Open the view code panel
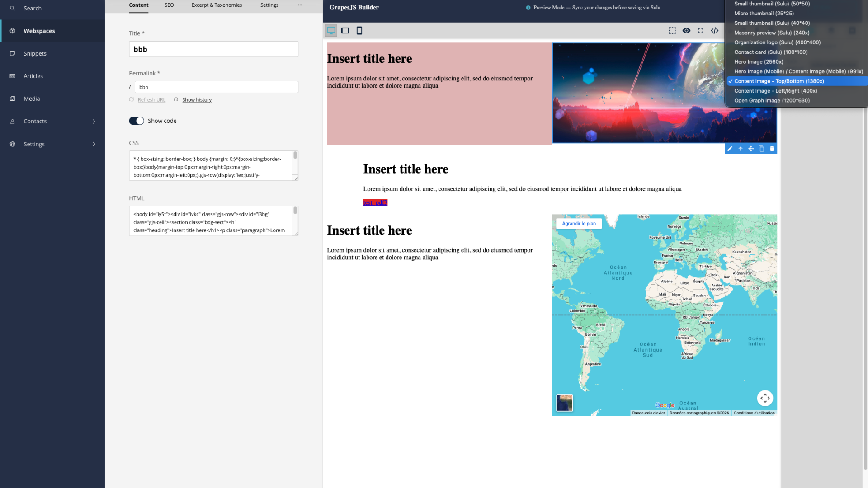This screenshot has width=868, height=488. [x=714, y=31]
